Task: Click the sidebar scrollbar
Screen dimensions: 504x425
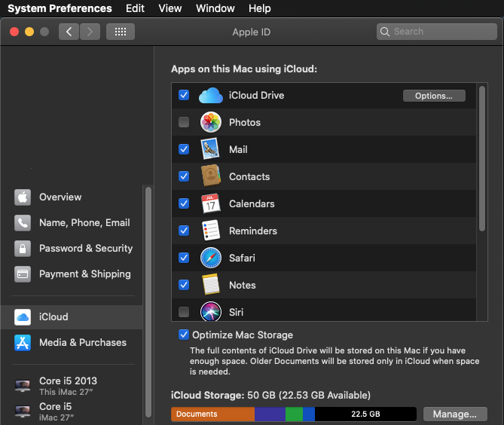Action: point(148,302)
